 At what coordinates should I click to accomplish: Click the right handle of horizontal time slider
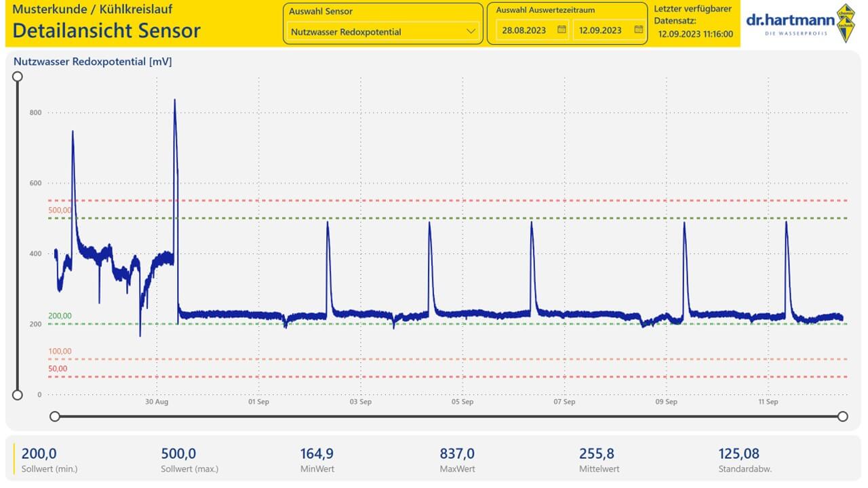coord(843,416)
